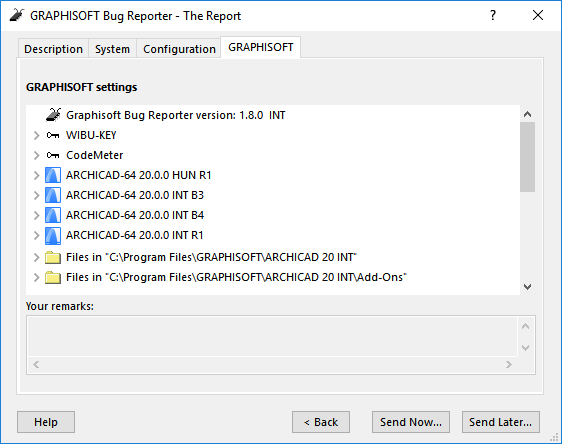Open the Configuration tab

pyautogui.click(x=179, y=49)
